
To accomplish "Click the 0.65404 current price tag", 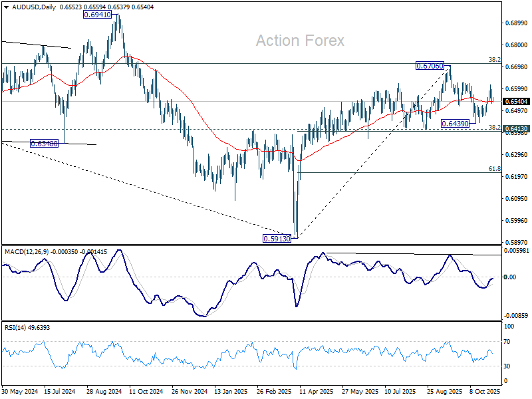I will [517, 102].
